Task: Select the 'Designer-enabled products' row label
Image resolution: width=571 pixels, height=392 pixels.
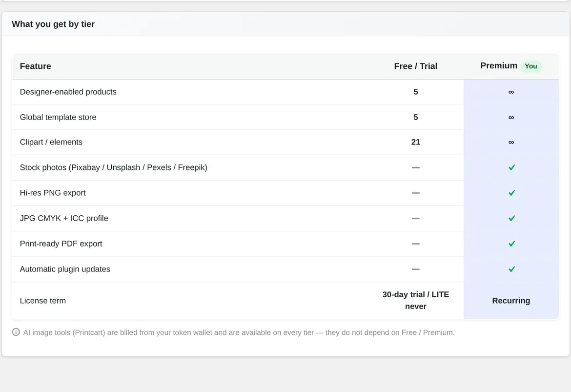Action: 68,92
